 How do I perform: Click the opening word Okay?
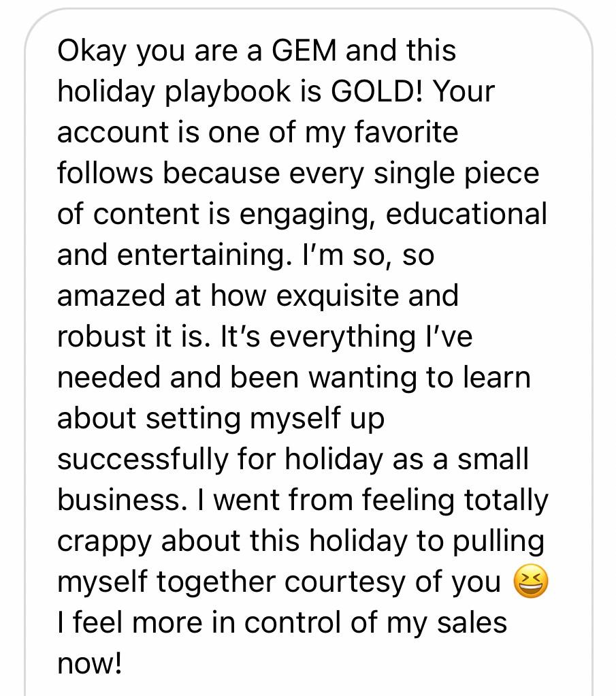pyautogui.click(x=93, y=52)
